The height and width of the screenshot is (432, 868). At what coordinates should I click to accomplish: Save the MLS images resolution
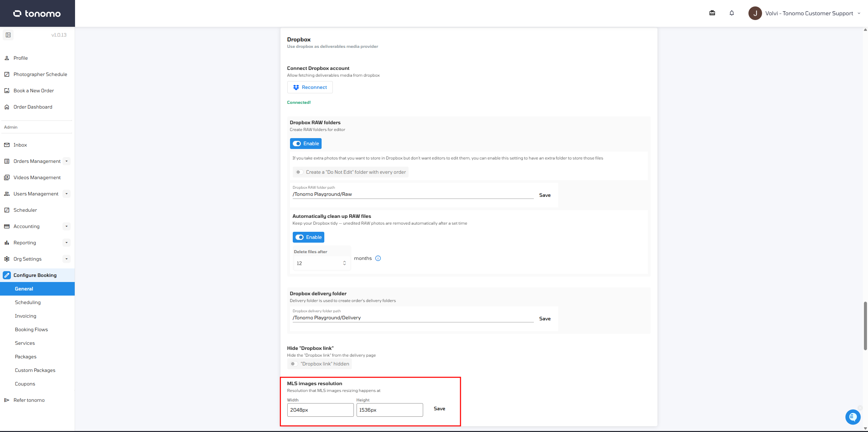[x=439, y=409]
